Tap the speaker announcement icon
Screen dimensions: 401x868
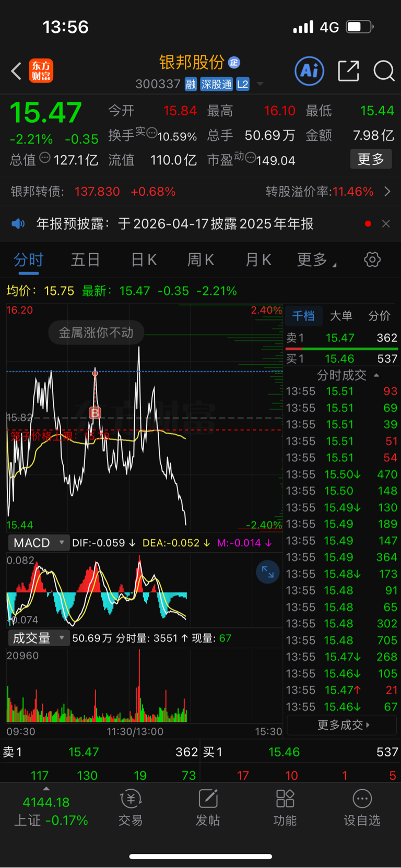coord(18,224)
